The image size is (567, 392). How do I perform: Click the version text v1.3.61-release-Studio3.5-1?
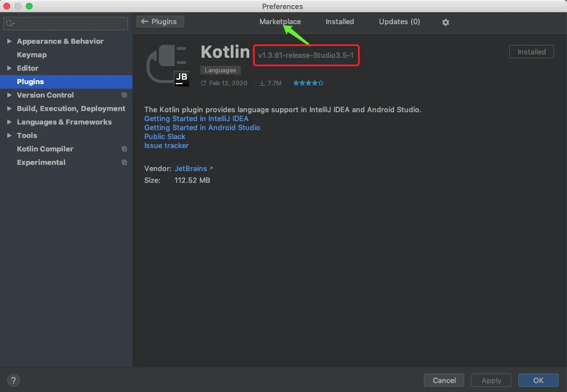[306, 56]
